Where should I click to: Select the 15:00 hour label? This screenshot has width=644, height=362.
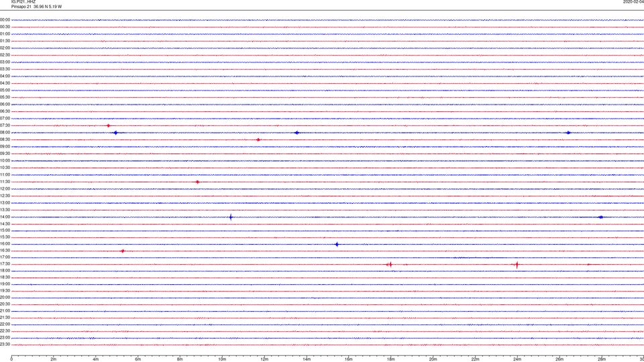pos(5,230)
